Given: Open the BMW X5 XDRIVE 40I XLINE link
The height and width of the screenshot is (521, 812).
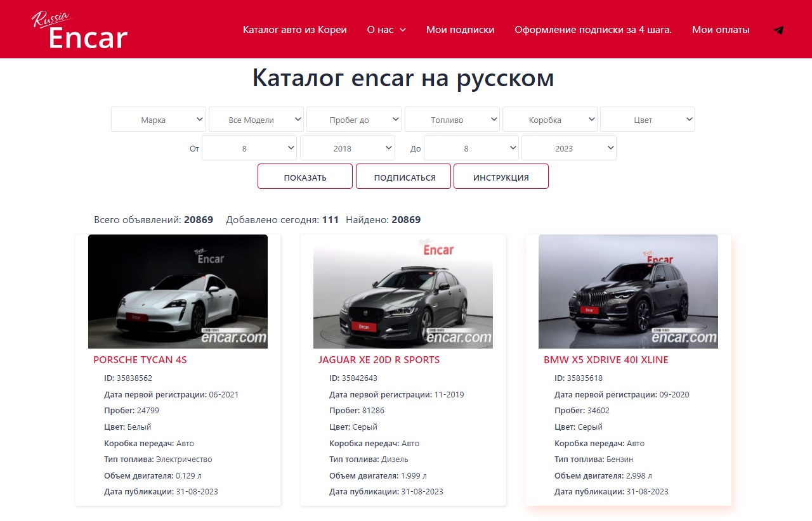Looking at the screenshot, I should click(x=606, y=360).
